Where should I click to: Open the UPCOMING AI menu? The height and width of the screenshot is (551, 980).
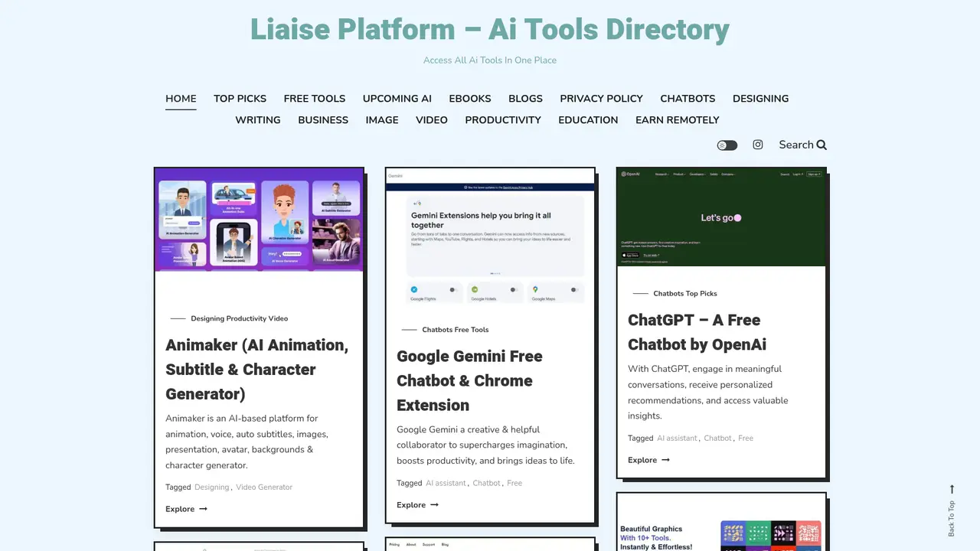click(x=397, y=99)
